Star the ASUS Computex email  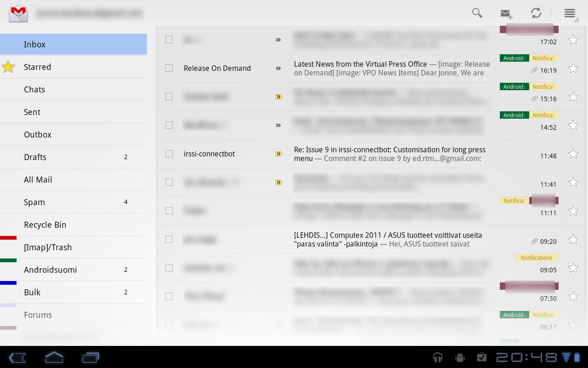point(573,239)
